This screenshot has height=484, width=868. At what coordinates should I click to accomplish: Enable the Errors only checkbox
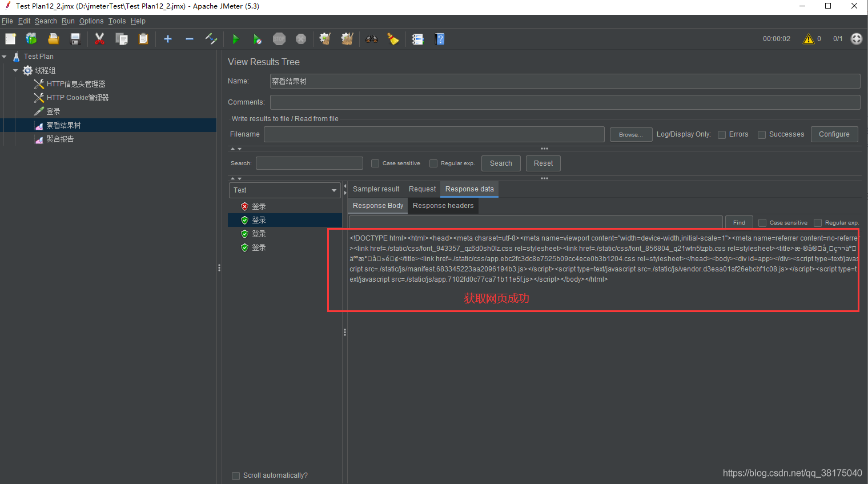coord(722,134)
